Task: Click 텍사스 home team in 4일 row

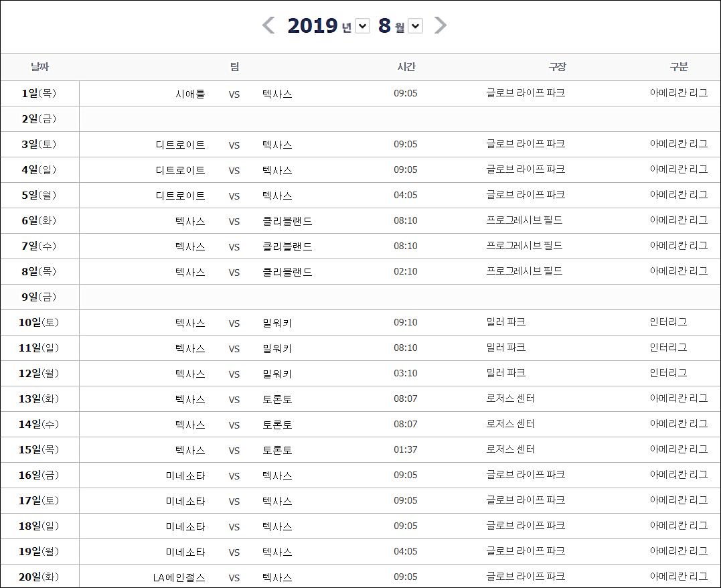Action: 277,170
